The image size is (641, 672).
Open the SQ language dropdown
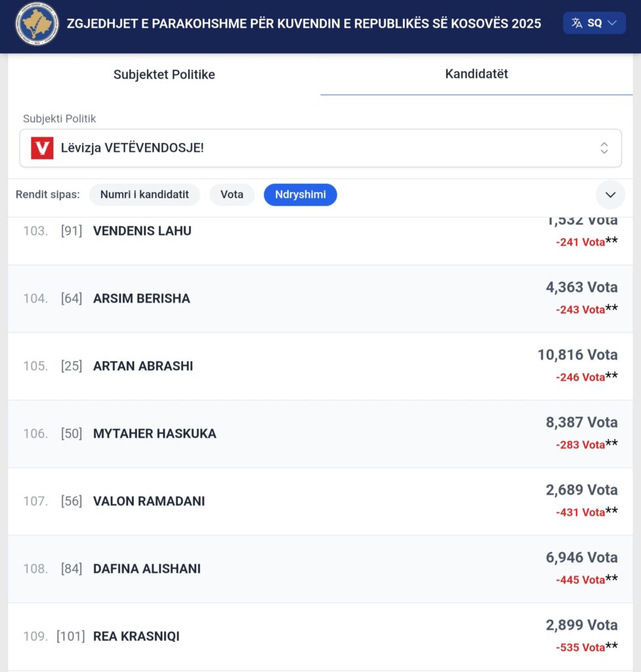(x=594, y=23)
